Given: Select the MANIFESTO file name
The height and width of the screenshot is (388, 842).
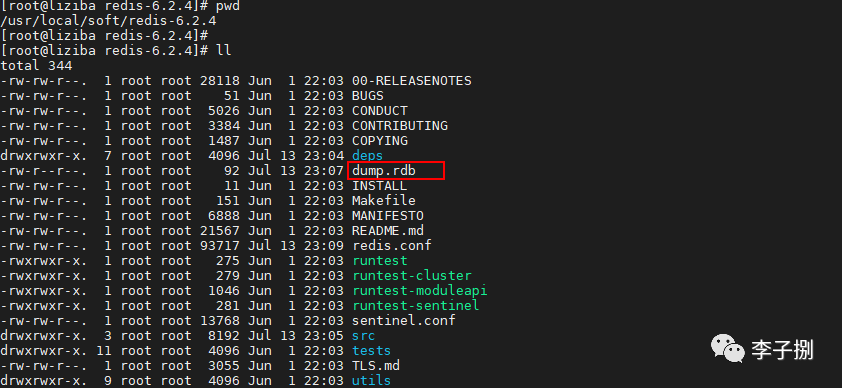Looking at the screenshot, I should tap(388, 216).
